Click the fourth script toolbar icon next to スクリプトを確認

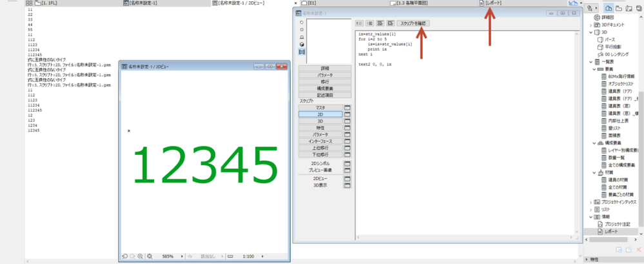coord(391,23)
